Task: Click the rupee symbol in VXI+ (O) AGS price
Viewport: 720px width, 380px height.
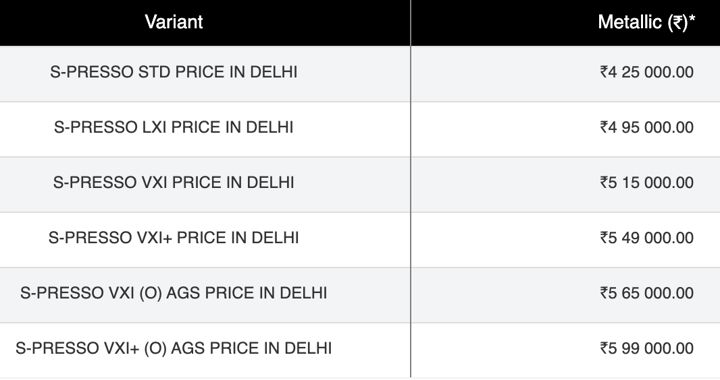Action: pyautogui.click(x=604, y=348)
